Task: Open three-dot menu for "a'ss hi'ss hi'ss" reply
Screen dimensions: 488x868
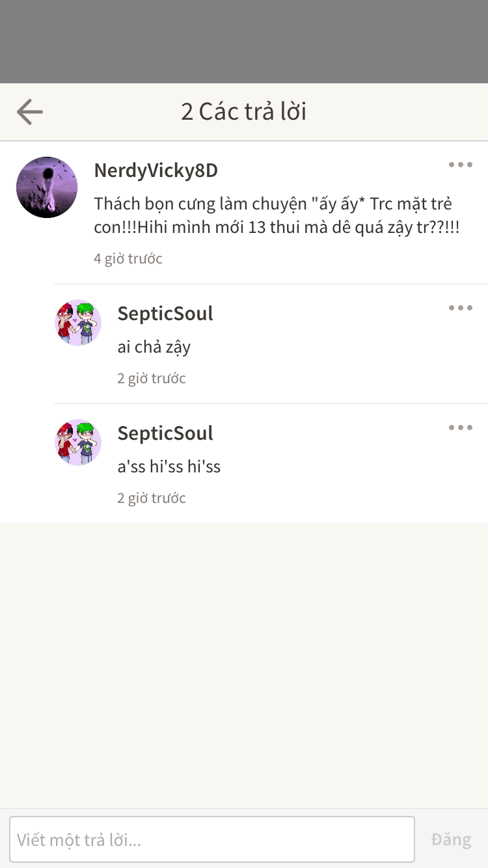Action: pyautogui.click(x=460, y=427)
